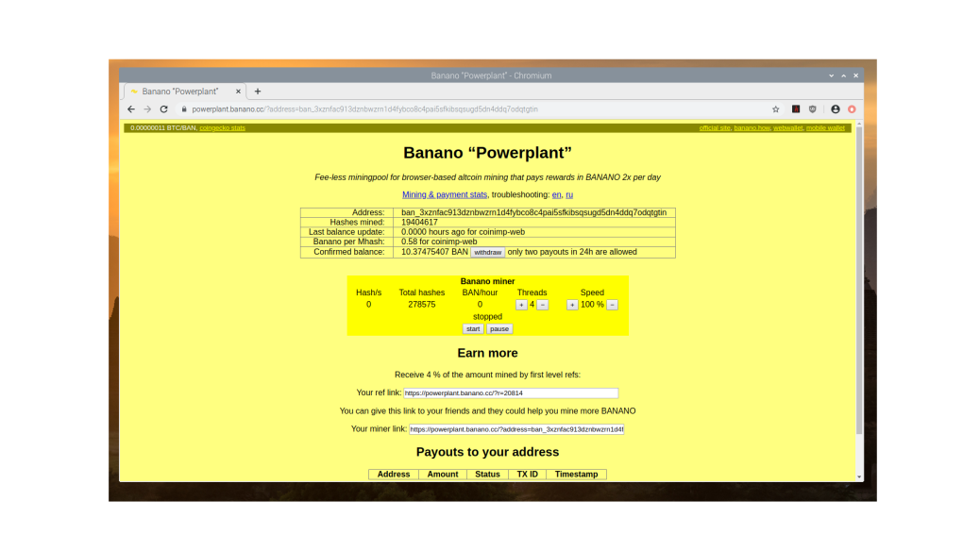This screenshot has width=980, height=551.
Task: Open the banano.how link
Action: [x=752, y=128]
